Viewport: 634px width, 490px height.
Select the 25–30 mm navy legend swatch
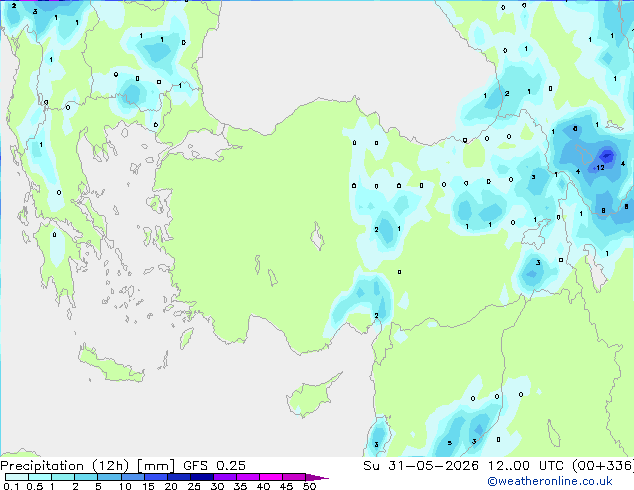tap(201, 477)
